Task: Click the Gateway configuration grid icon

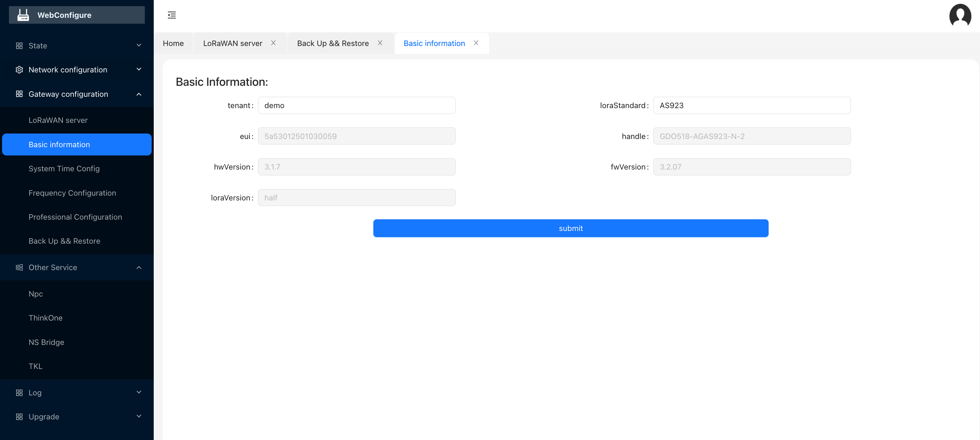Action: click(x=19, y=94)
